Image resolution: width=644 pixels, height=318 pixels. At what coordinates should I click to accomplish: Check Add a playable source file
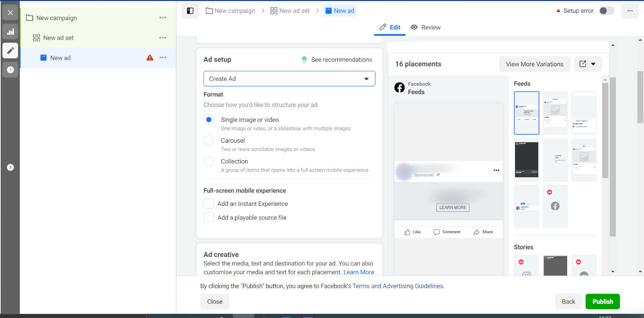208,217
